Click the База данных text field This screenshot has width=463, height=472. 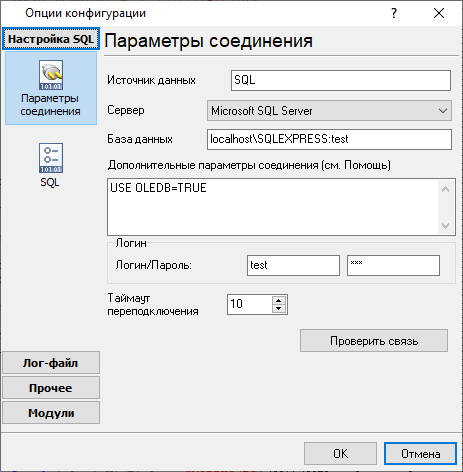click(329, 139)
